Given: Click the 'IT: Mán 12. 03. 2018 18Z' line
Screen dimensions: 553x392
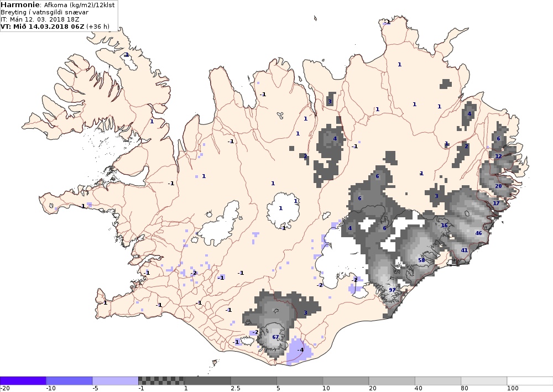Looking at the screenshot, I should pos(40,19).
